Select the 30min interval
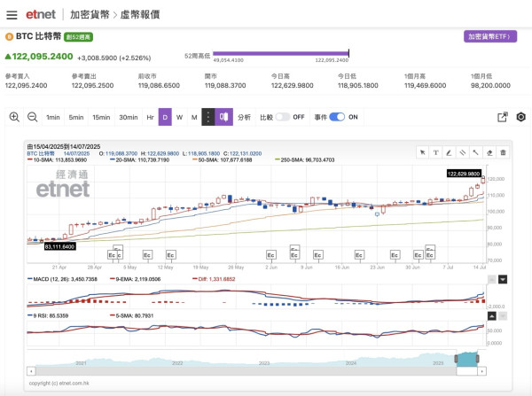532x396 pixels. pos(129,117)
